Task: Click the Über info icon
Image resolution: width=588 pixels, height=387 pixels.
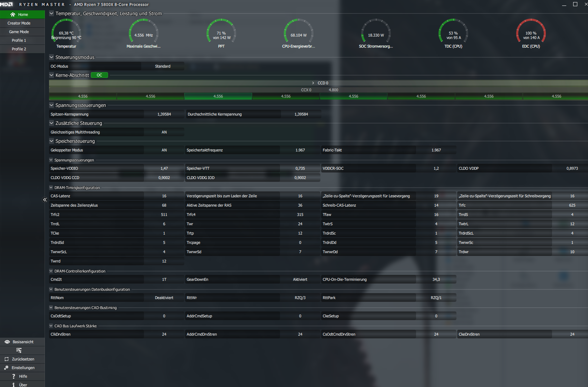Action: (x=13, y=385)
